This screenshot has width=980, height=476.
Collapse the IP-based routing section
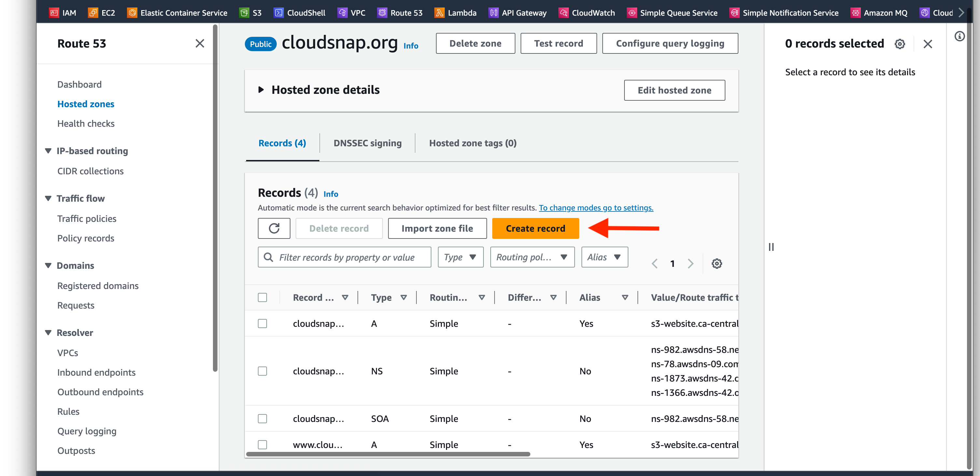(48, 151)
